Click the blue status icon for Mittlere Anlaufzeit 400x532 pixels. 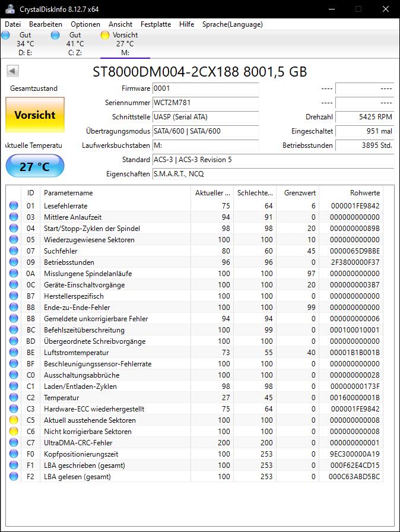tap(14, 217)
